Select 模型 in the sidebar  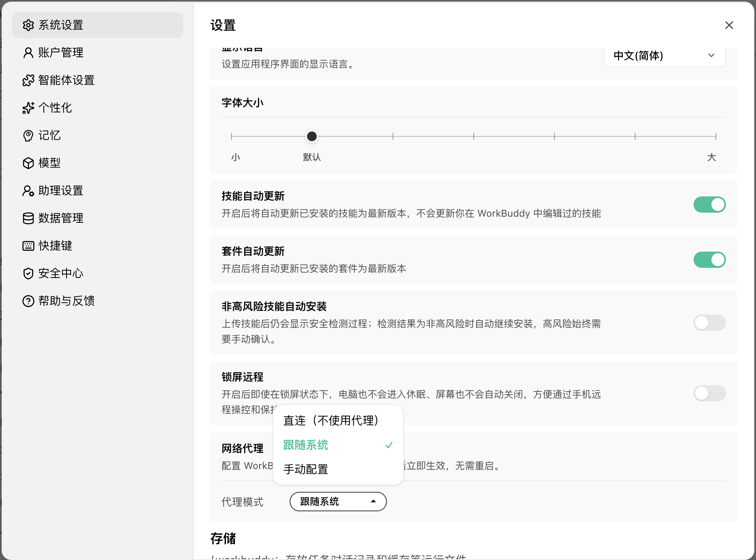click(98, 163)
